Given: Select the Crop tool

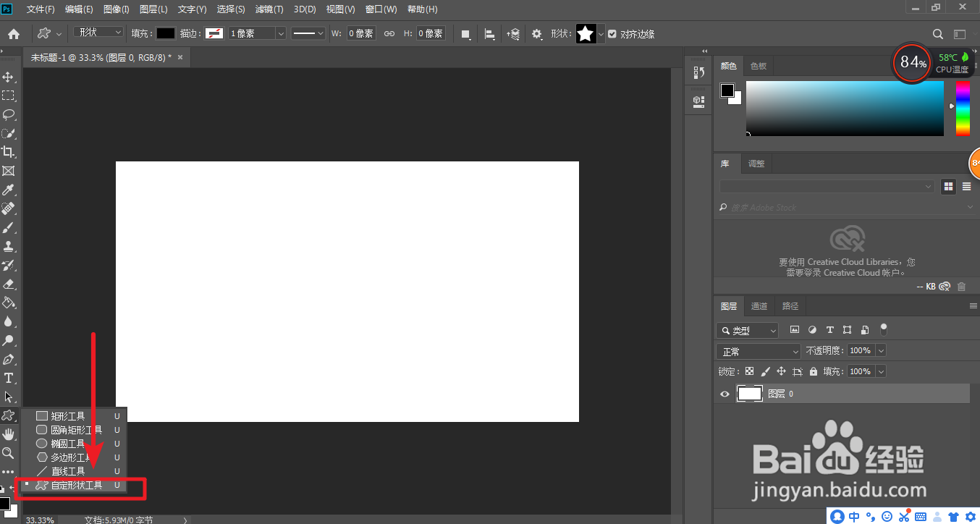Looking at the screenshot, I should (9, 152).
